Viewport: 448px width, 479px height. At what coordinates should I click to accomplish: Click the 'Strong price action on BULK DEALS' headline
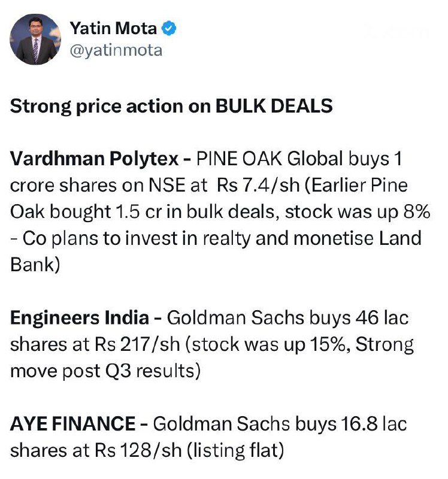(x=171, y=106)
